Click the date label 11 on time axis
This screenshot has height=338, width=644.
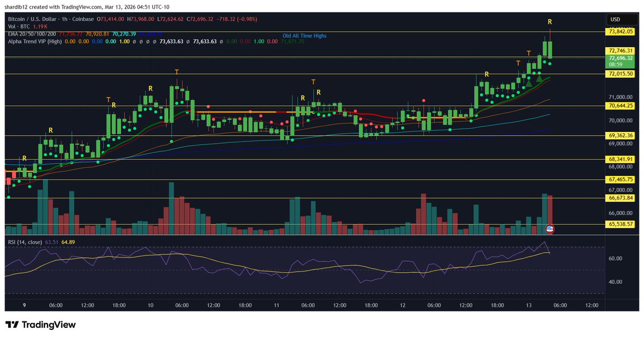pos(277,305)
